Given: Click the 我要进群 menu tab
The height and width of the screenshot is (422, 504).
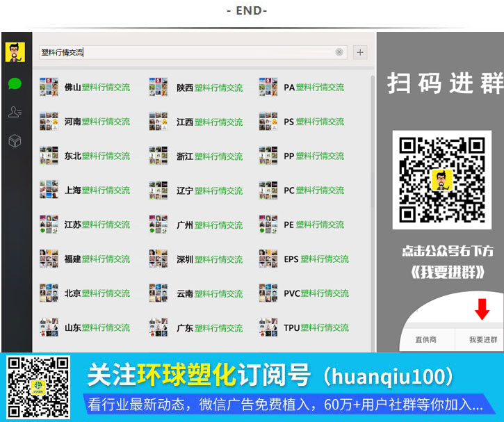Looking at the screenshot, I should pyautogui.click(x=483, y=339).
